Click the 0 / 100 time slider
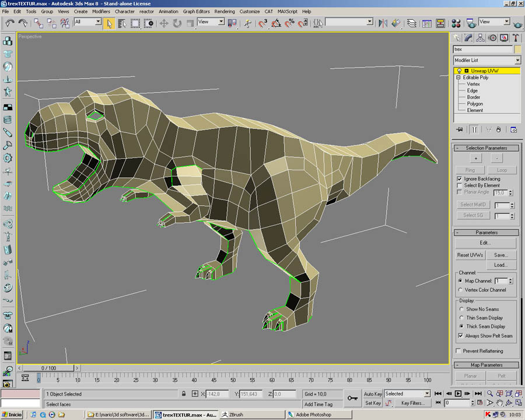This screenshot has width=525, height=420. point(49,368)
